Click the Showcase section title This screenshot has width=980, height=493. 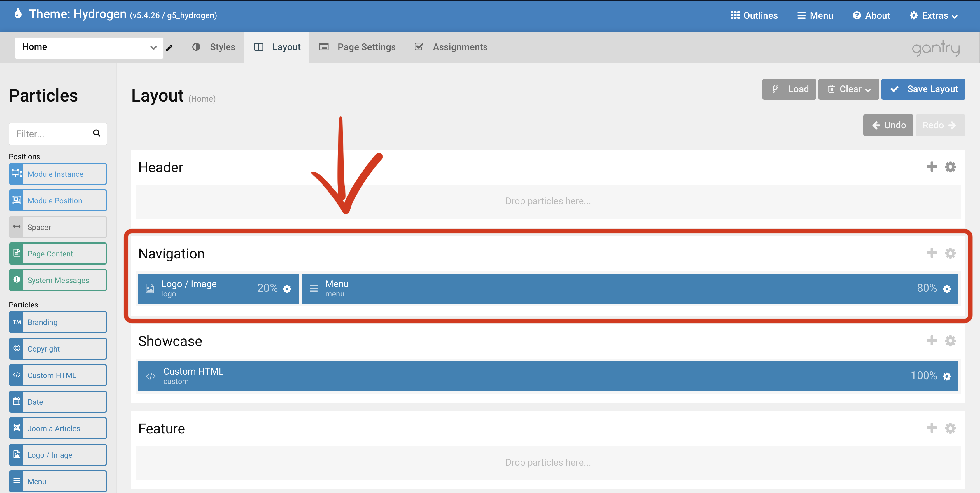[x=170, y=341]
